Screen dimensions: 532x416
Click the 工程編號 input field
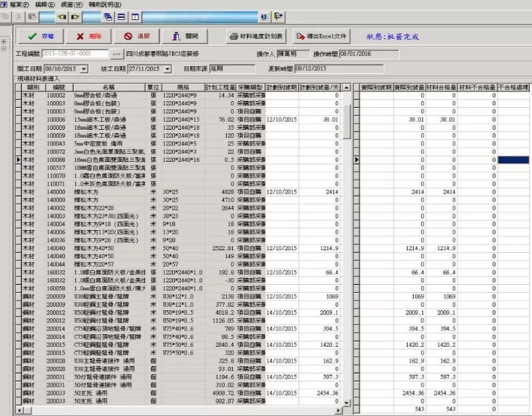click(75, 54)
